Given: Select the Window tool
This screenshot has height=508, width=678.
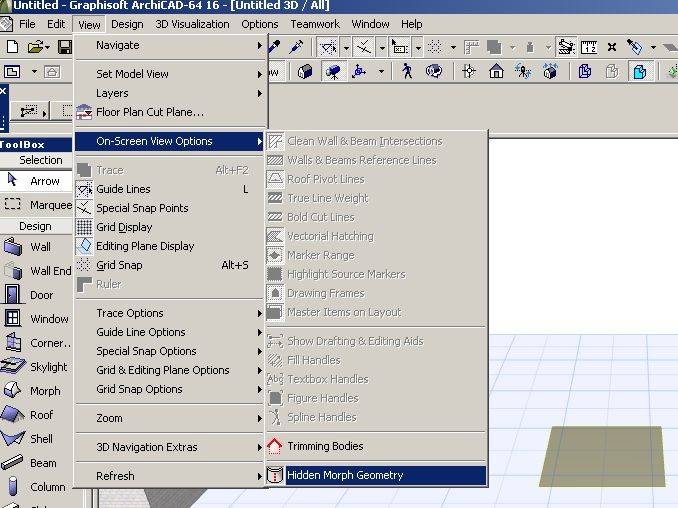Looking at the screenshot, I should (36, 319).
